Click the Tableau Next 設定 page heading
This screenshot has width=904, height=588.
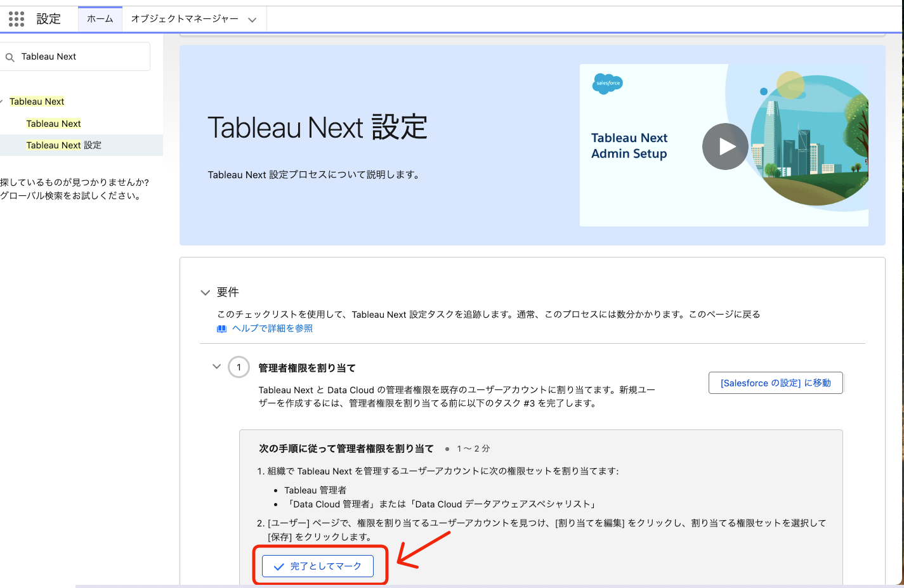point(317,127)
